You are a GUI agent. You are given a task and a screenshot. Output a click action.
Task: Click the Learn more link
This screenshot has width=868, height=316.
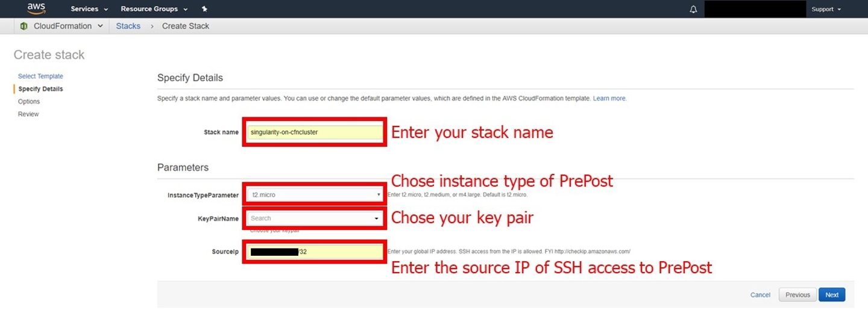[x=609, y=98]
